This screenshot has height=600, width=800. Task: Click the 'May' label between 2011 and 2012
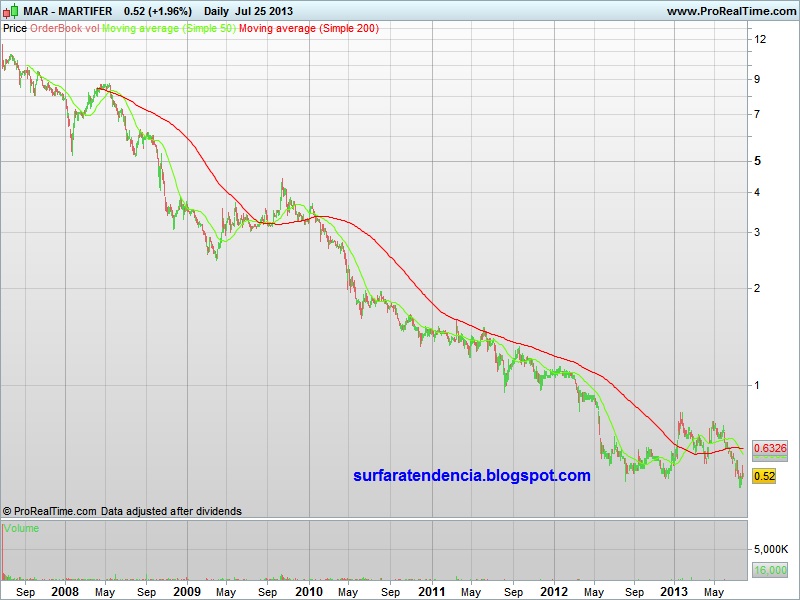tap(471, 592)
